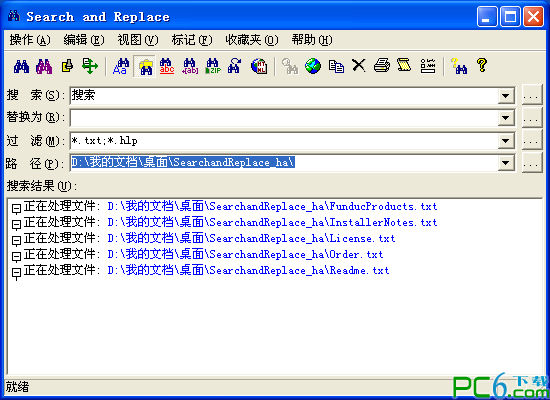
Task: Open the 操作(A) menu
Action: coord(30,40)
